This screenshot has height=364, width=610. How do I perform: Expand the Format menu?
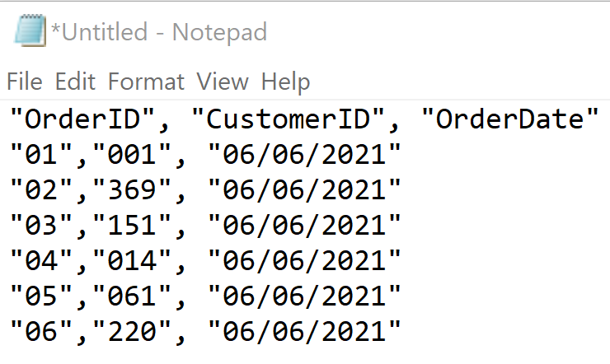[x=147, y=82]
